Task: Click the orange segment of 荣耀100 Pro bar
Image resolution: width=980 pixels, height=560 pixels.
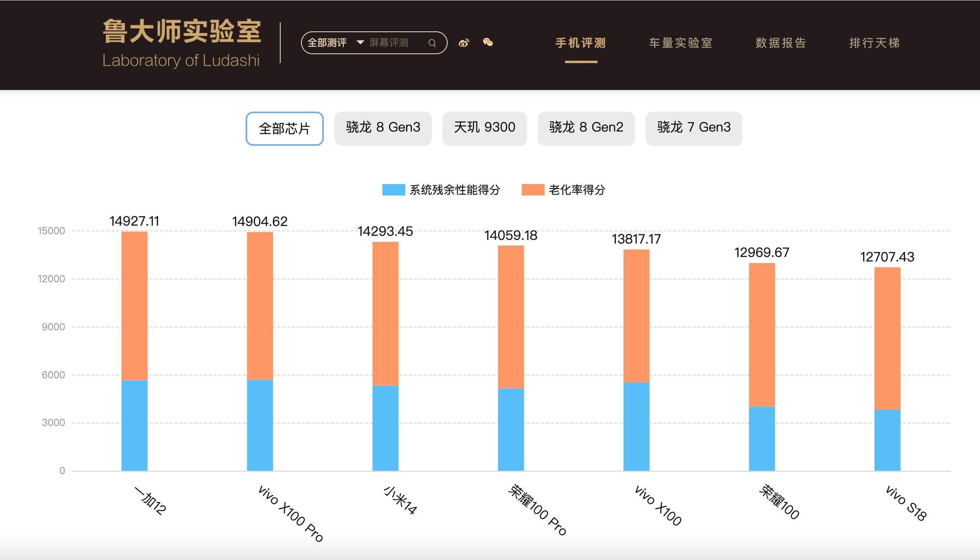Action: [511, 317]
